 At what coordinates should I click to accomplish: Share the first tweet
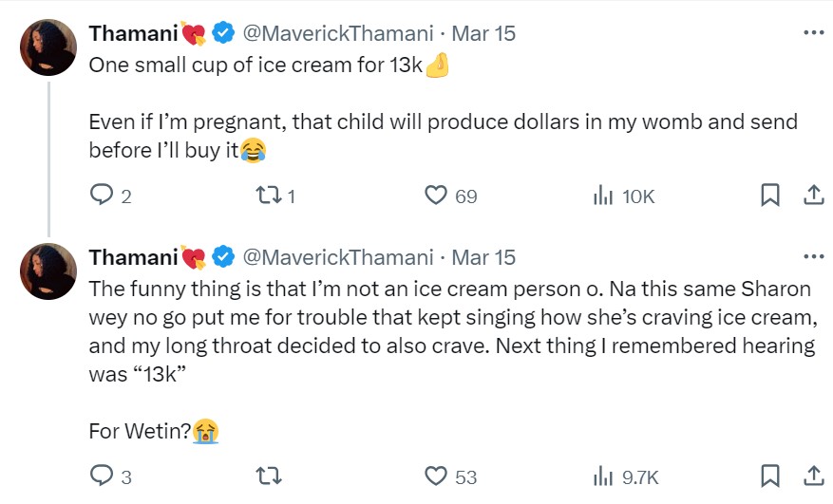pyautogui.click(x=813, y=196)
